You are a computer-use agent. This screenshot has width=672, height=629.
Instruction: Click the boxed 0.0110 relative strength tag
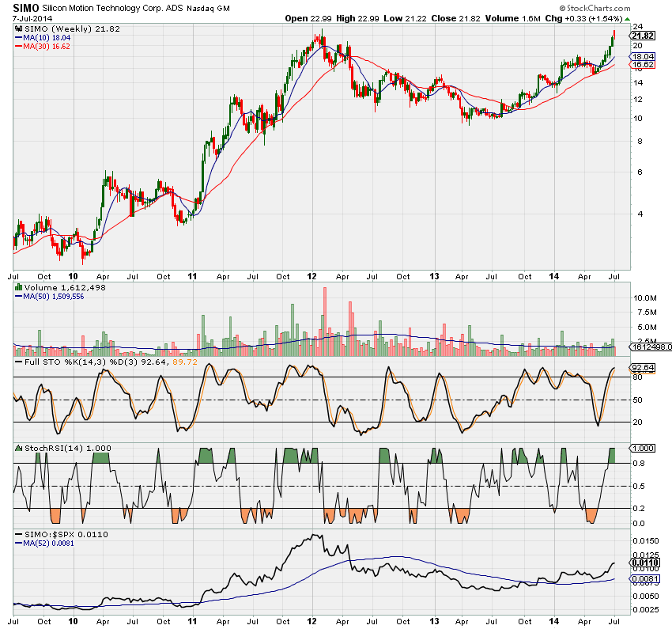(645, 563)
